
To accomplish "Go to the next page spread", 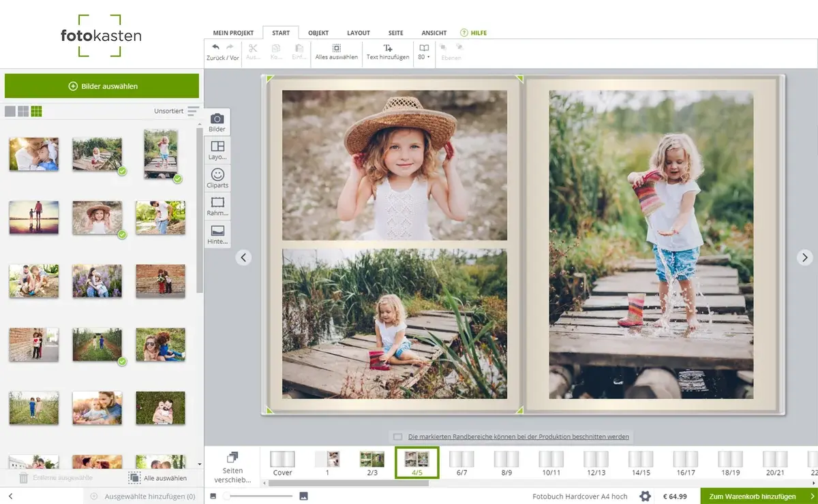I will point(805,257).
